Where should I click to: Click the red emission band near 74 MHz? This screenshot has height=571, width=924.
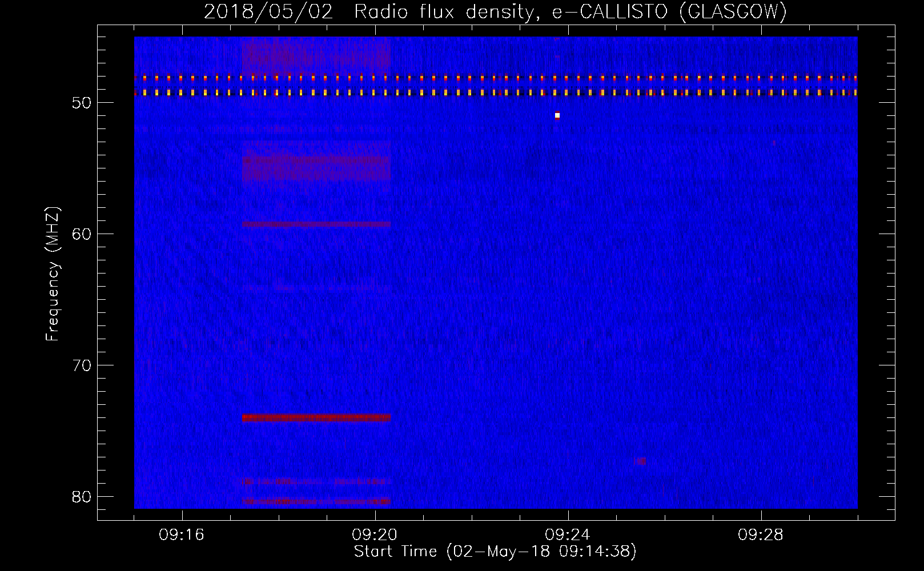point(316,417)
